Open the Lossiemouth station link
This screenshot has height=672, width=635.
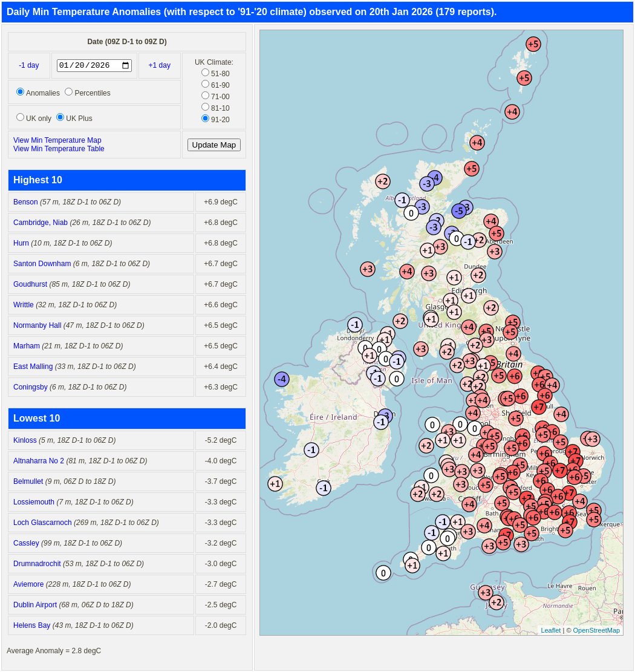click(34, 502)
